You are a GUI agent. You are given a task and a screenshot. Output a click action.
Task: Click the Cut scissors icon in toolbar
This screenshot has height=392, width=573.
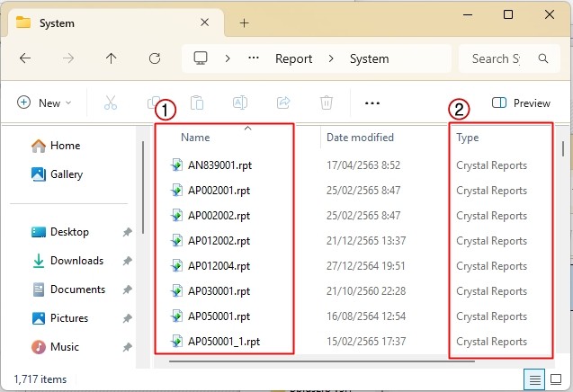pyautogui.click(x=111, y=103)
